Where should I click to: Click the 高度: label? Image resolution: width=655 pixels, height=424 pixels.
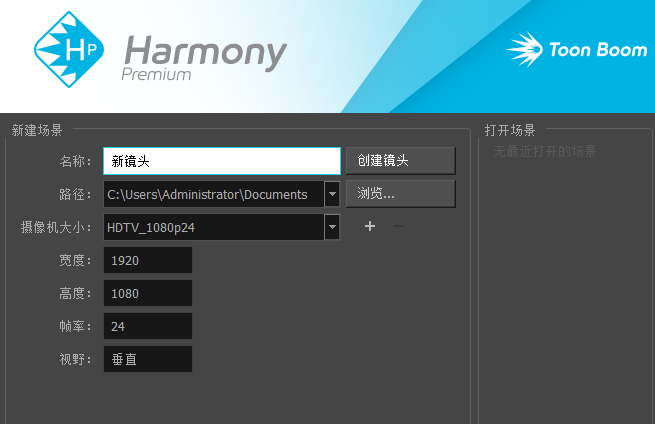[75, 293]
